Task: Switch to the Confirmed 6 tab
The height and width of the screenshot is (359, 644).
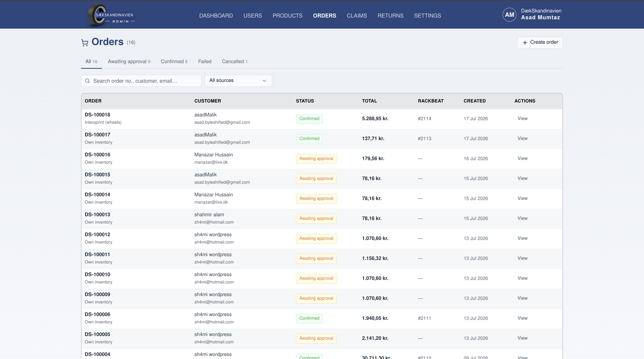Action: pos(174,62)
